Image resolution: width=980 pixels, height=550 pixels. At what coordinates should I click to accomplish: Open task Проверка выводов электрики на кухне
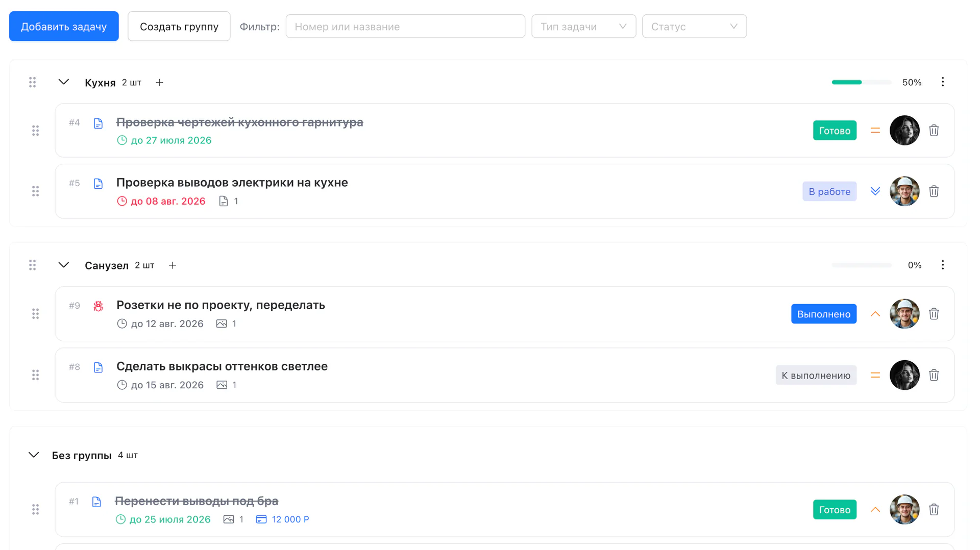[x=232, y=183]
